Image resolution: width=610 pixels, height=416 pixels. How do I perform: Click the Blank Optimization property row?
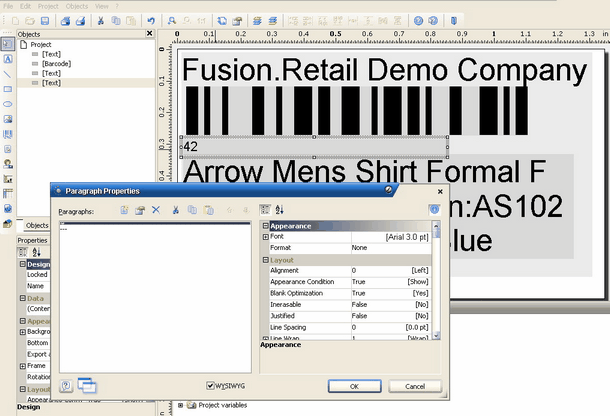[349, 293]
